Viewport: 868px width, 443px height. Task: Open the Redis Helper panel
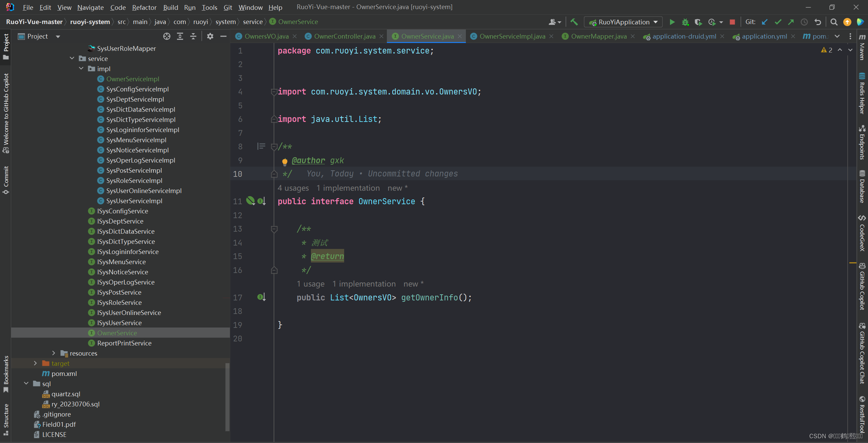click(862, 93)
